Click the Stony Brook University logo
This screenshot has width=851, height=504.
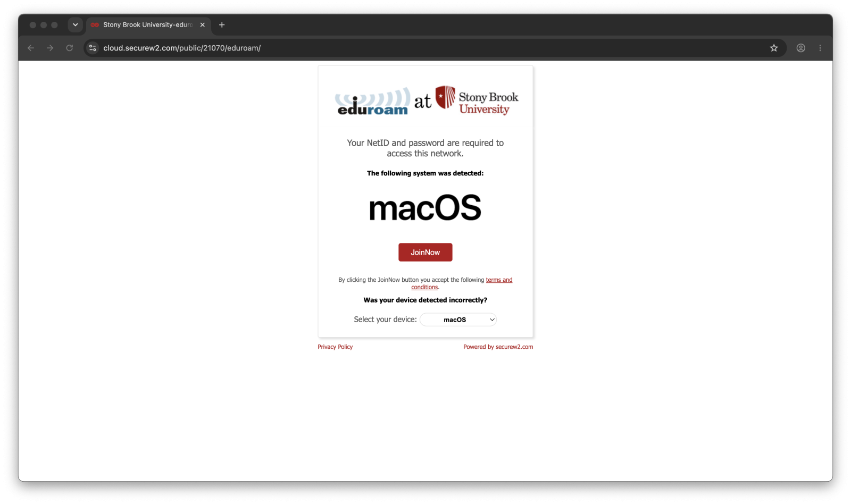pyautogui.click(x=477, y=100)
